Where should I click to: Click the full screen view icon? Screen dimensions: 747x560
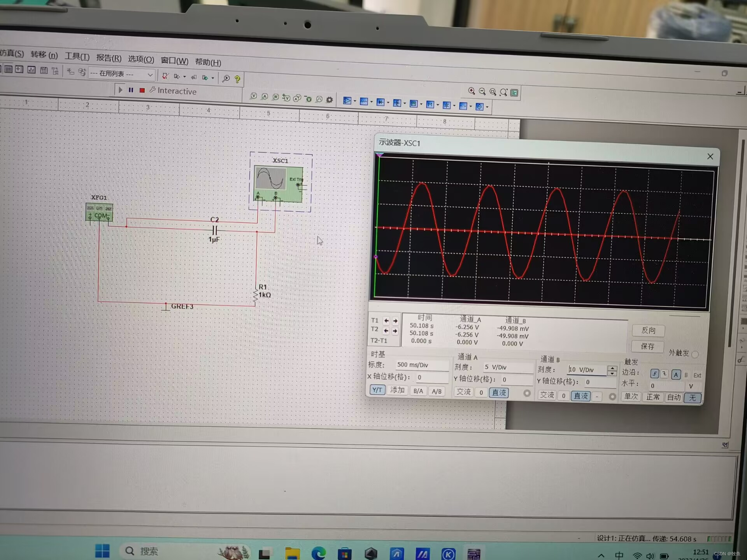[x=514, y=93]
